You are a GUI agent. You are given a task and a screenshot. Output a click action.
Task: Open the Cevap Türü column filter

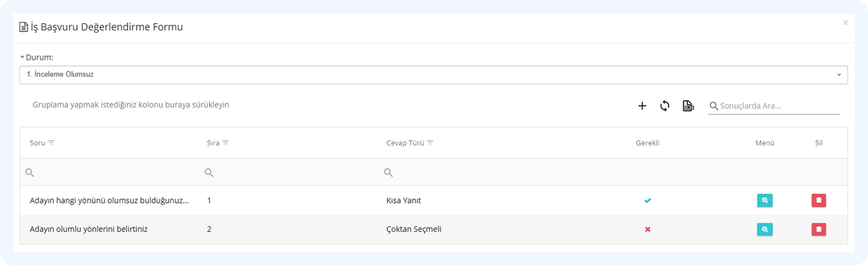pos(430,143)
